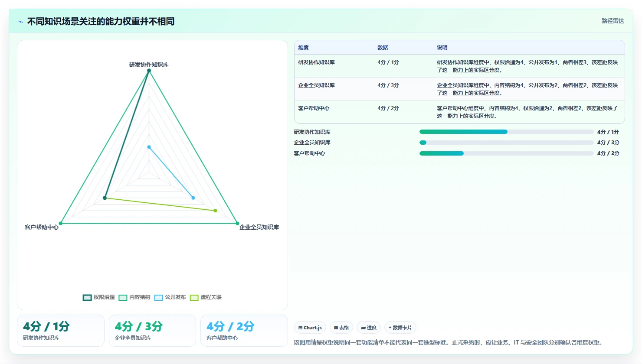Click the 4分 / 3分 value in table

[388, 85]
